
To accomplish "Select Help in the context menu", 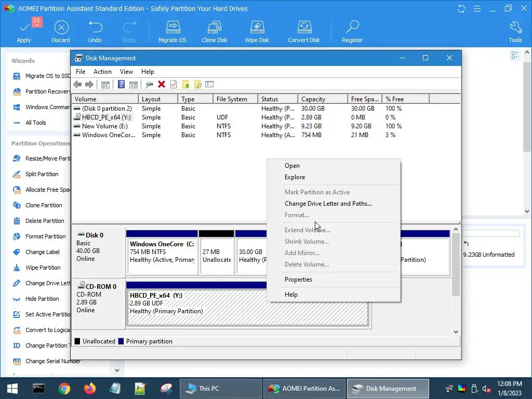I will [x=334, y=295].
